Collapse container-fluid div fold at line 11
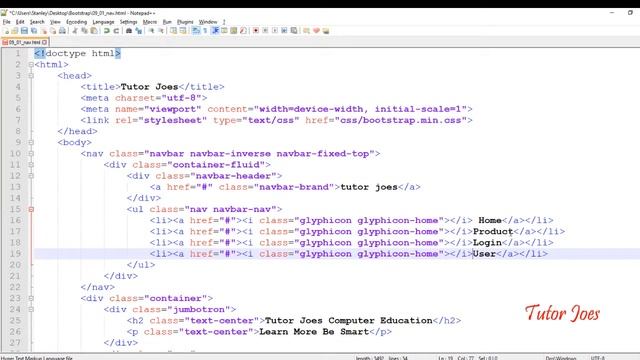The height and width of the screenshot is (360, 640). [31, 164]
